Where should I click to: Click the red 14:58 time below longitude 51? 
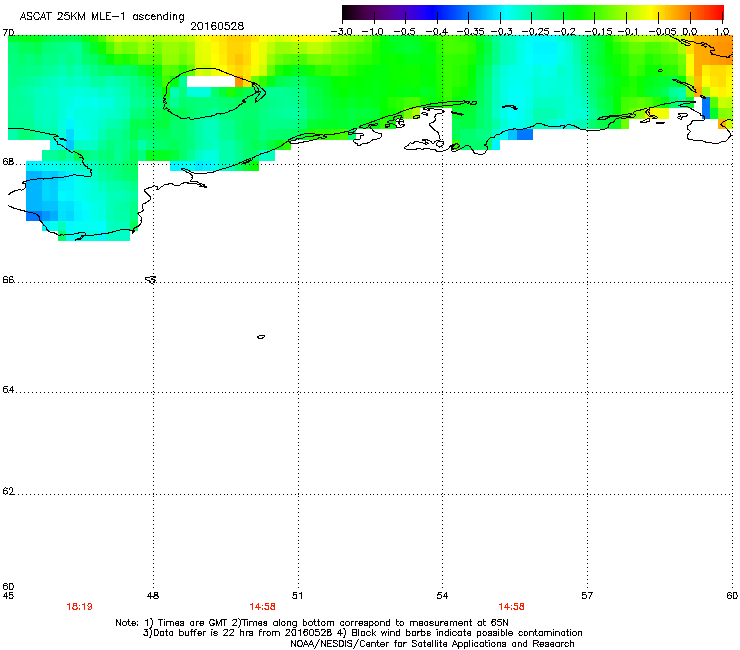(x=262, y=607)
